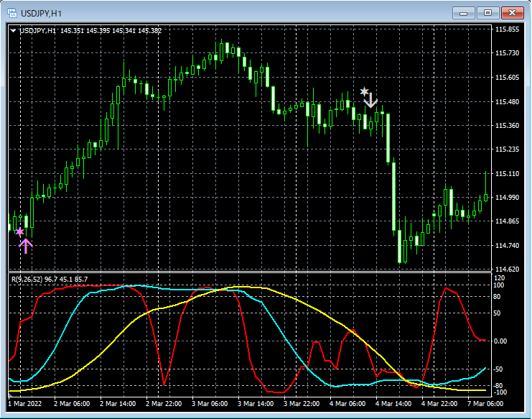Image resolution: width=532 pixels, height=419 pixels.
Task: Click the red indicator line peak near 4 Mar 22:00
Action: (445, 288)
